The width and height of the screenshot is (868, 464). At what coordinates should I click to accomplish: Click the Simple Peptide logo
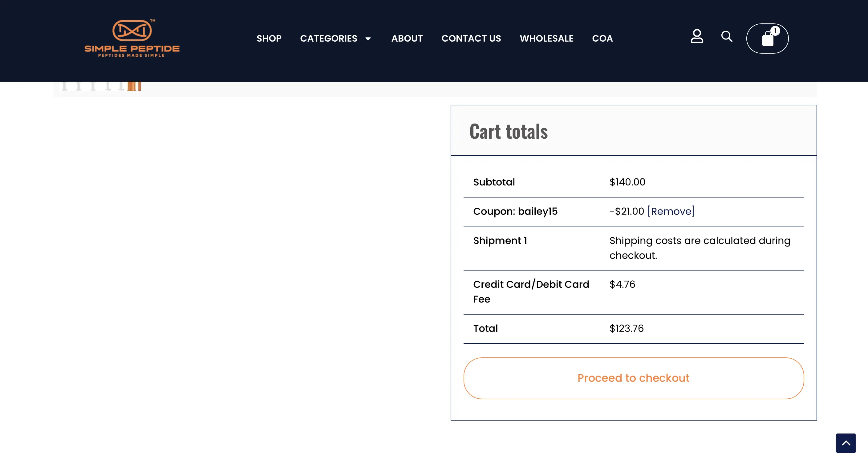click(132, 38)
